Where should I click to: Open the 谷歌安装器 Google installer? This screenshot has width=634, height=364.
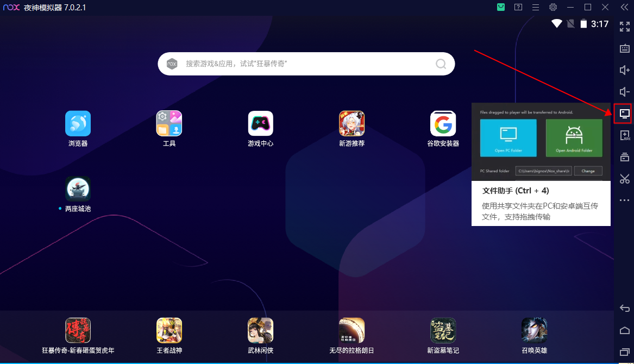[443, 123]
